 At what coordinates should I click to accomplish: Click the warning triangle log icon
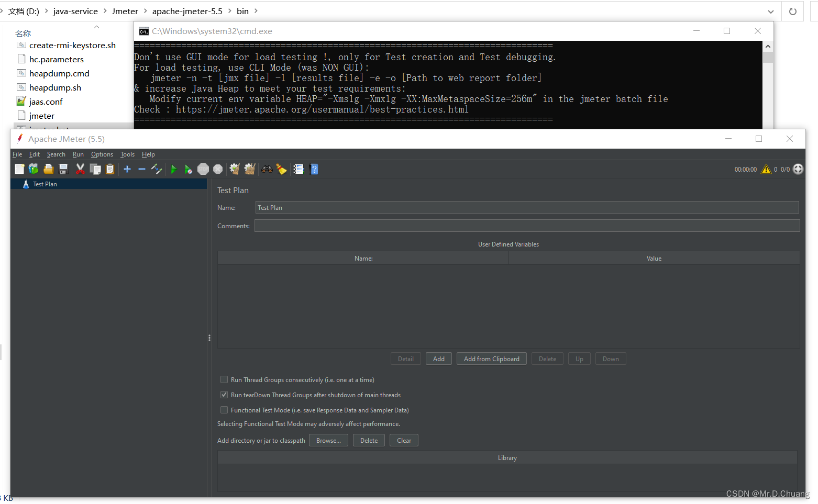coord(766,169)
